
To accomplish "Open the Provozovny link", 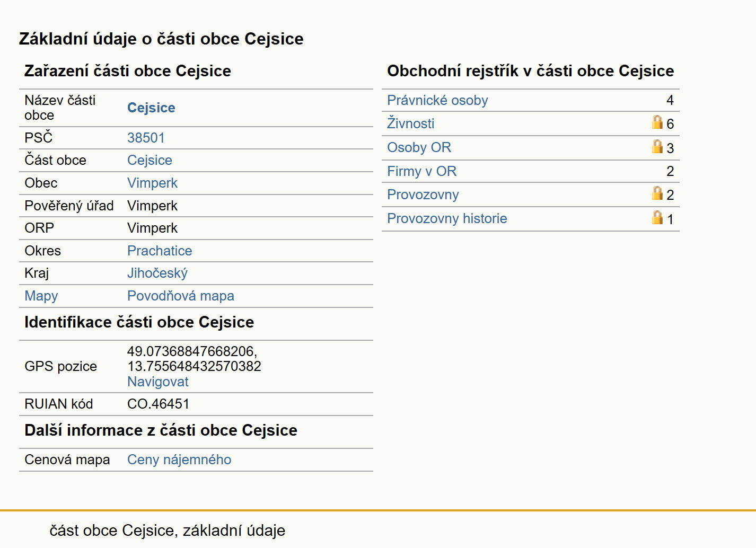I will (423, 195).
